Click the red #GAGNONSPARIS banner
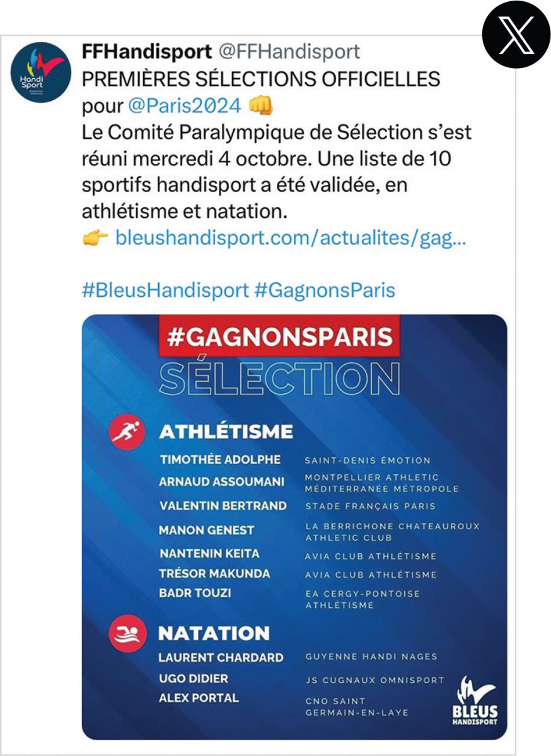The image size is (551, 756). (x=279, y=337)
